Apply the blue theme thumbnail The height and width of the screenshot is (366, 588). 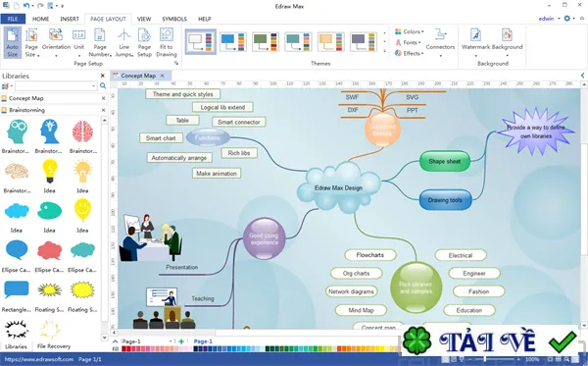tap(233, 41)
